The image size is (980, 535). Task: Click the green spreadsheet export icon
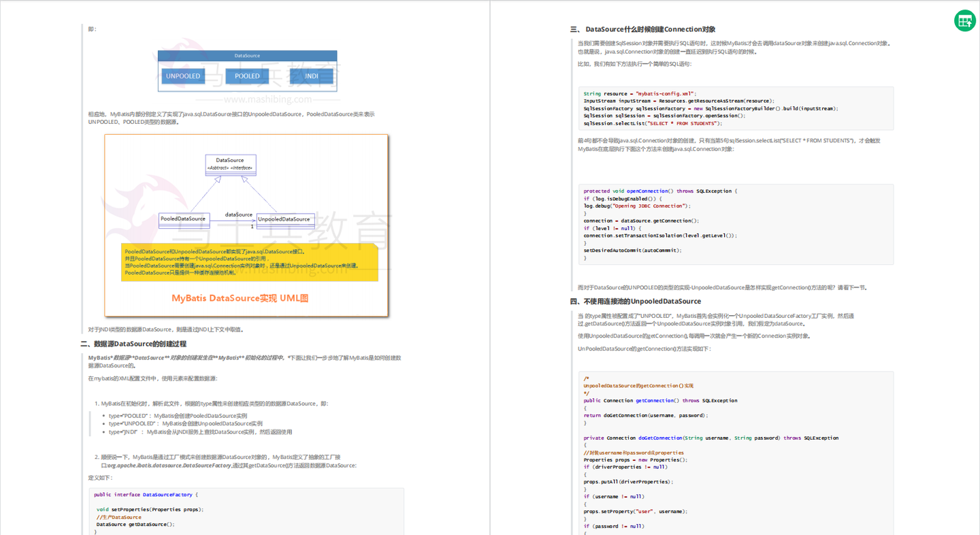tap(965, 20)
